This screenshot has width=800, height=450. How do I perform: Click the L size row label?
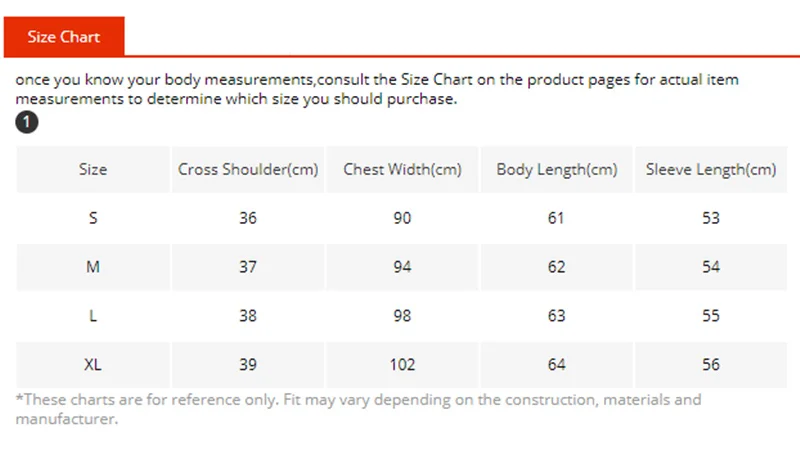(x=93, y=316)
